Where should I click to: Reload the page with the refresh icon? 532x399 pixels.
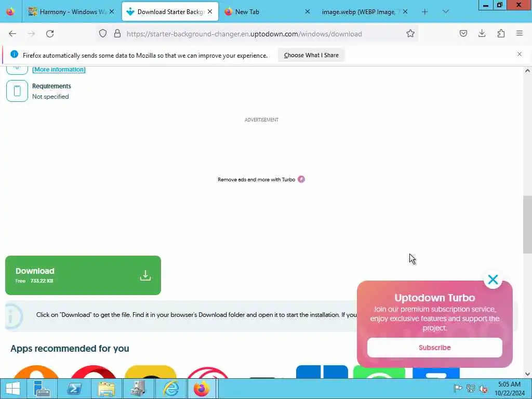(x=50, y=34)
